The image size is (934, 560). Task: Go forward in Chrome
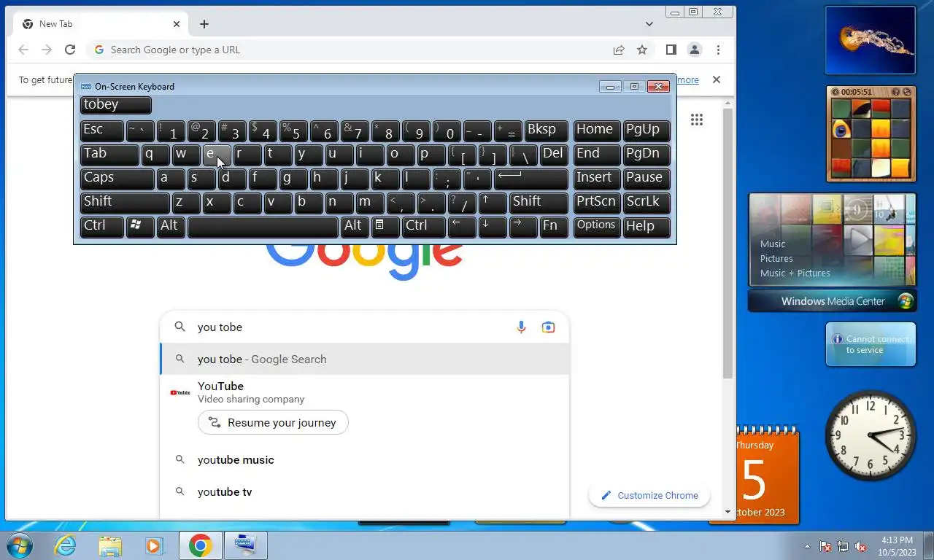point(47,50)
